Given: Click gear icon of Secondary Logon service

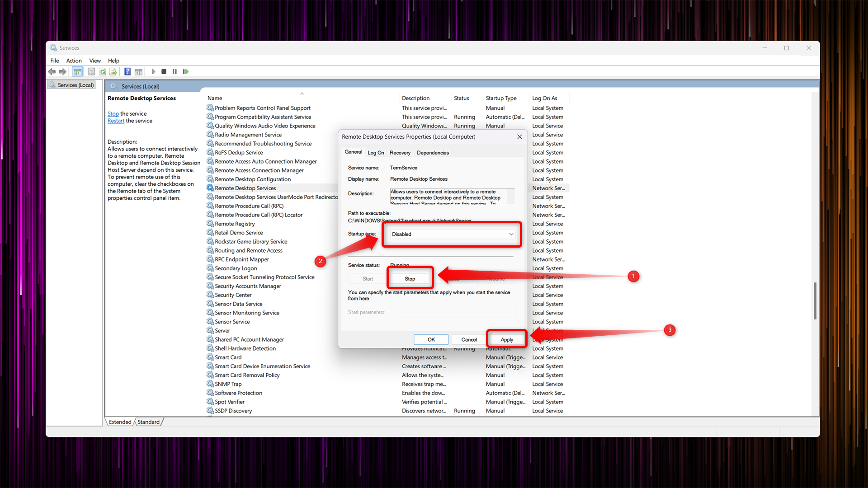Looking at the screenshot, I should click(x=210, y=268).
